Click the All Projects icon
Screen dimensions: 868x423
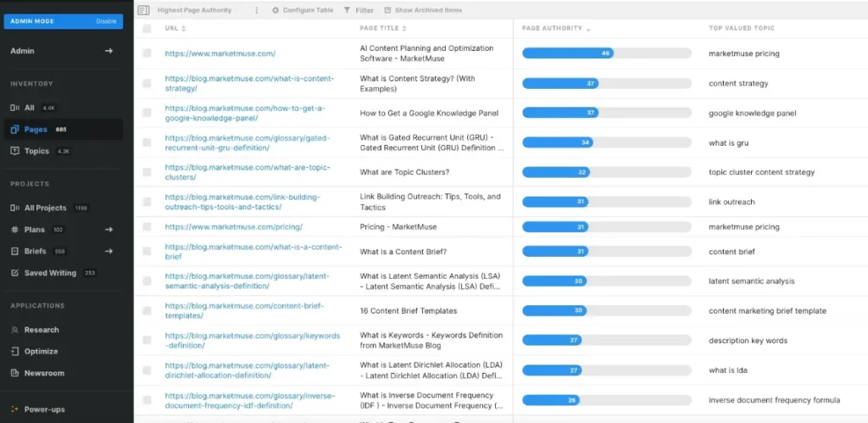pos(15,209)
